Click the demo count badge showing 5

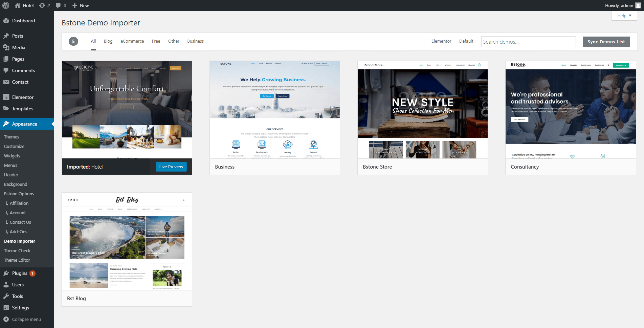point(73,41)
